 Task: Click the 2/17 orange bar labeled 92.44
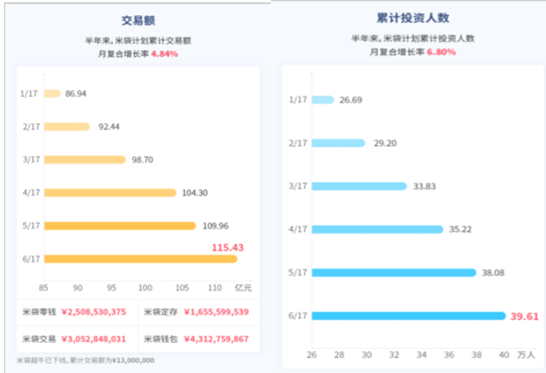(x=67, y=126)
